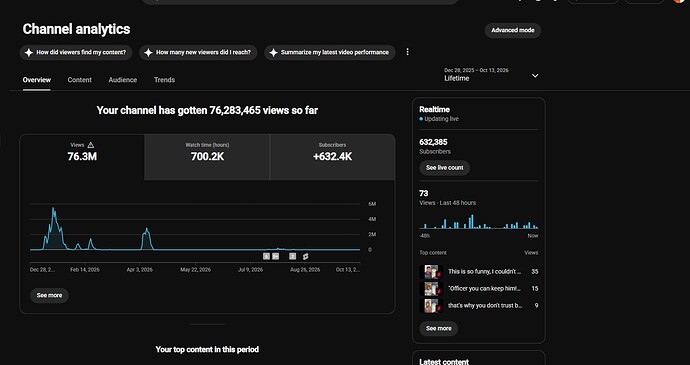Open the Trends tab
Image resolution: width=690 pixels, height=365 pixels.
click(x=165, y=80)
